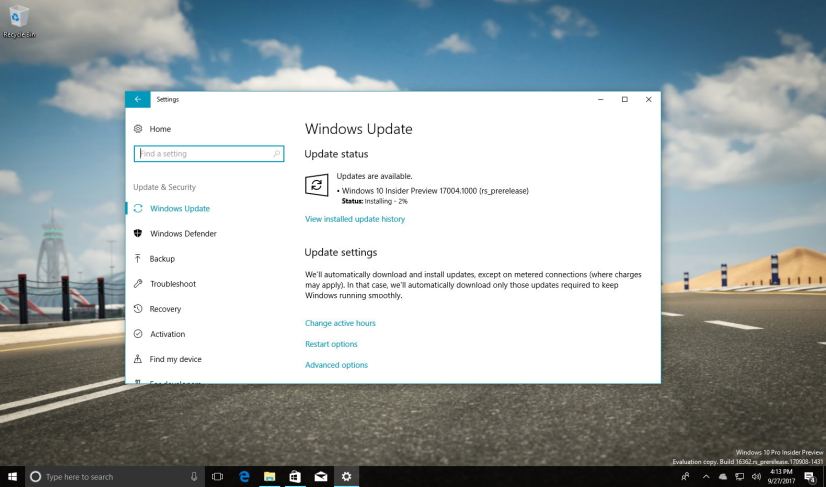Click the Recovery clock icon
Image resolution: width=826 pixels, height=487 pixels.
point(138,309)
